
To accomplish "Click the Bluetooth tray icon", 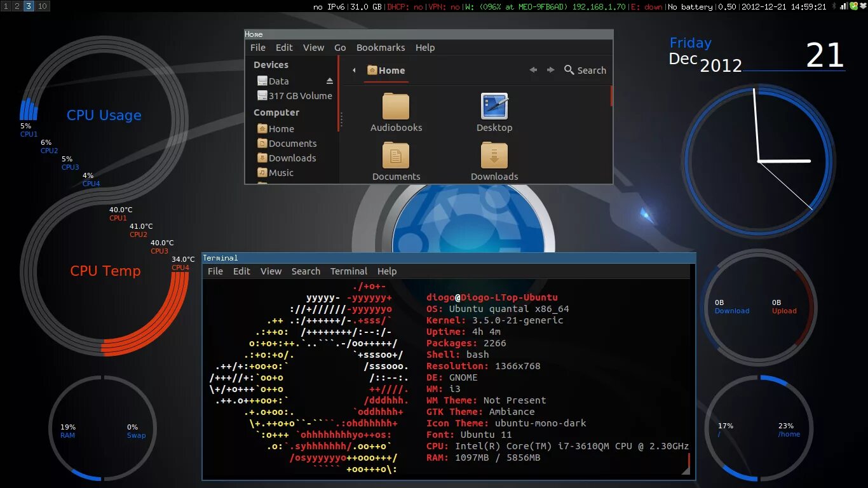I will 834,6.
